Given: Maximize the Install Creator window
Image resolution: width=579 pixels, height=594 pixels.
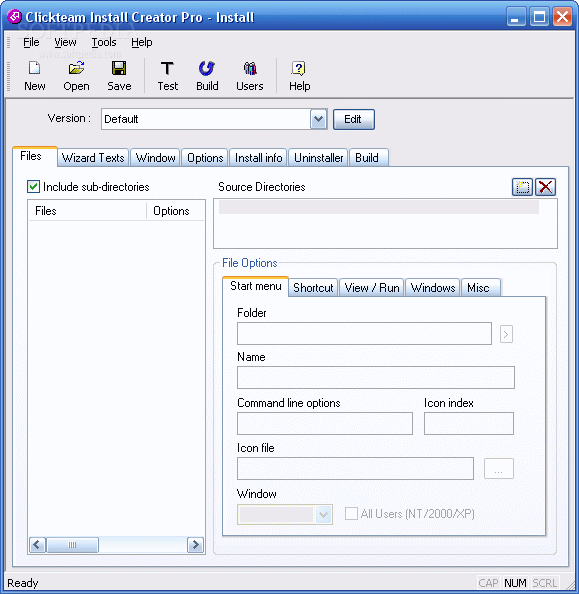Looking at the screenshot, I should (x=539, y=17).
